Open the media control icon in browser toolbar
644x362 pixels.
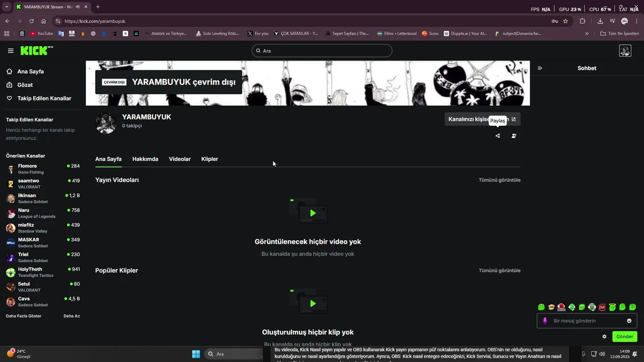612,21
